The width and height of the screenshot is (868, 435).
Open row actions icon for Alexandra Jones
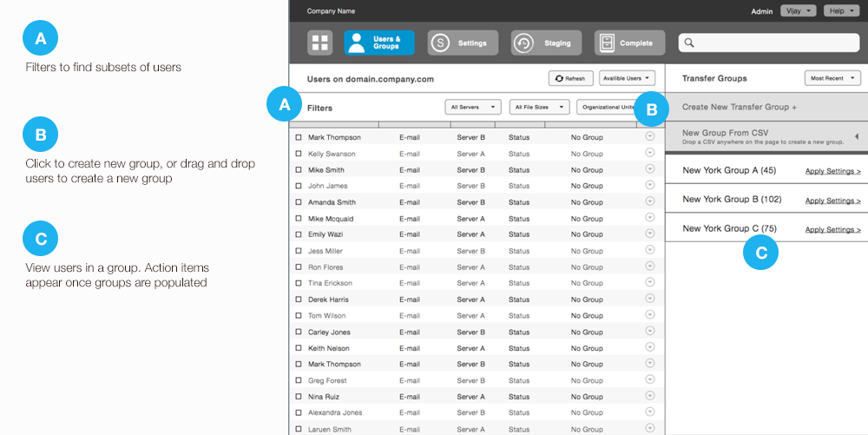[650, 412]
